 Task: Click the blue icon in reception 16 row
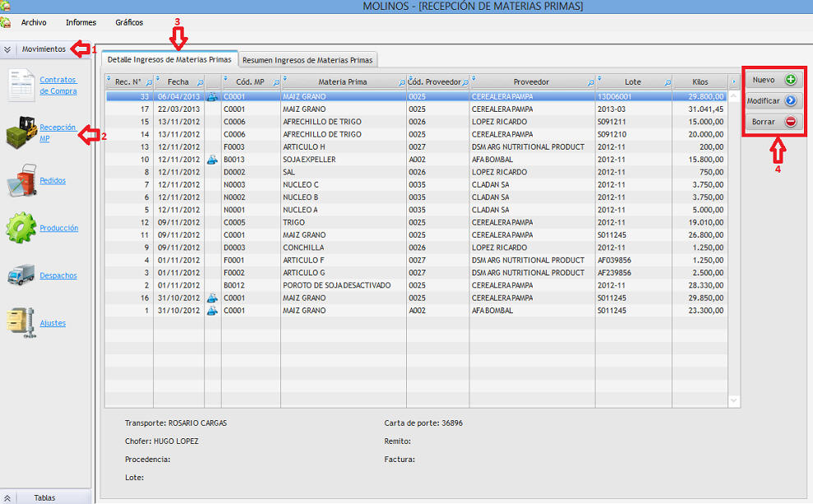point(212,298)
